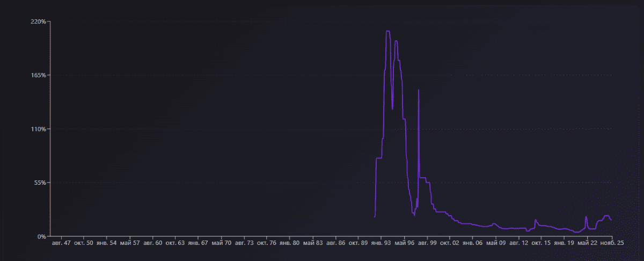
Task: Click the янв. 93 label on the x-axis
Action: pos(380,243)
